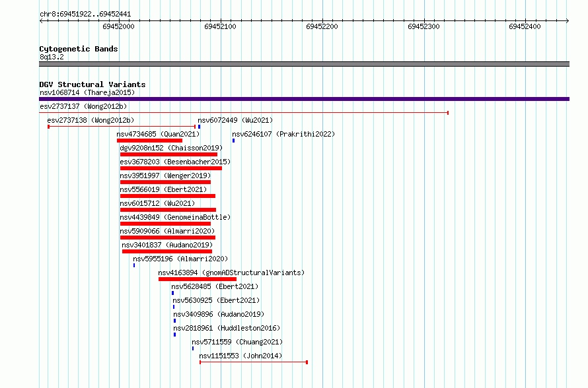Select nsv5711559 (Chuang2021) label

pos(237,342)
